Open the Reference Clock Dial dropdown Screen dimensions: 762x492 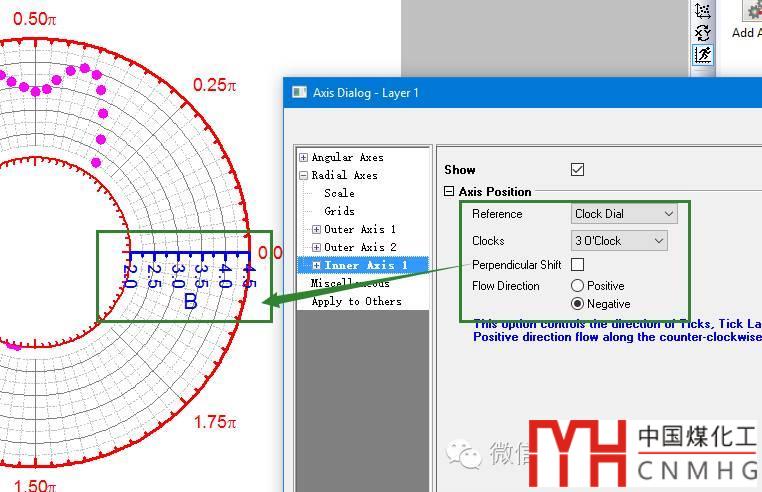pos(624,214)
